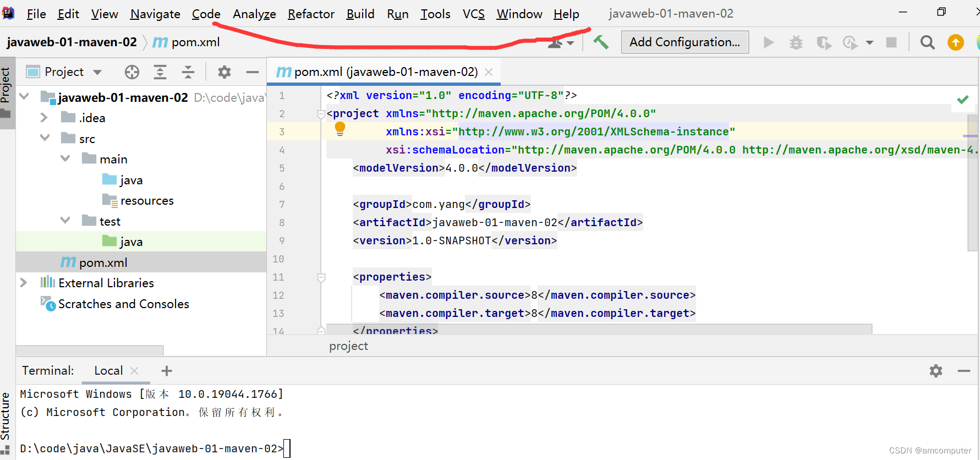Select Scratches and Consoles node

pyautogui.click(x=124, y=304)
